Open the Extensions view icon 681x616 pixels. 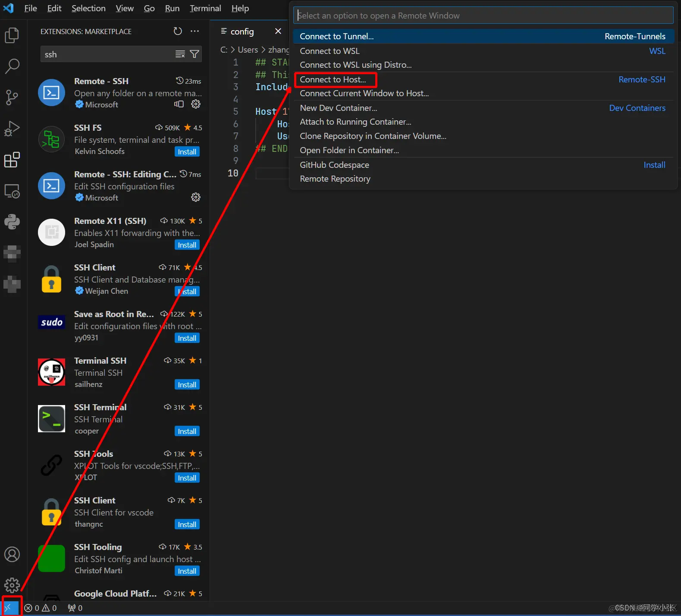(12, 160)
